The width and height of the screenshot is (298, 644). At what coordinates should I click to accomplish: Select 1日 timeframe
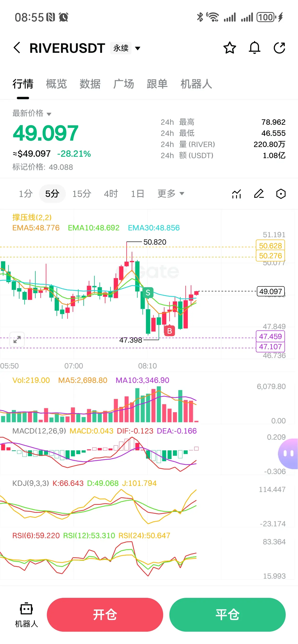pyautogui.click(x=138, y=193)
